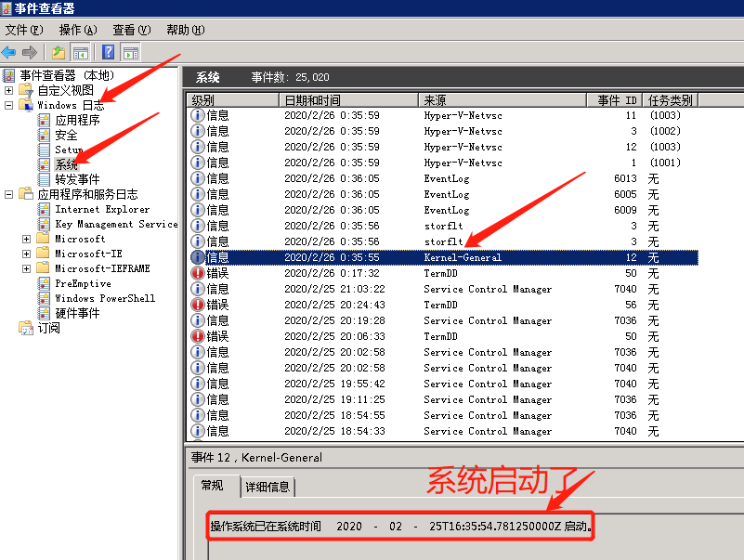This screenshot has width=744, height=560.
Task: Select EventLog event 6009 row
Action: coord(443,210)
